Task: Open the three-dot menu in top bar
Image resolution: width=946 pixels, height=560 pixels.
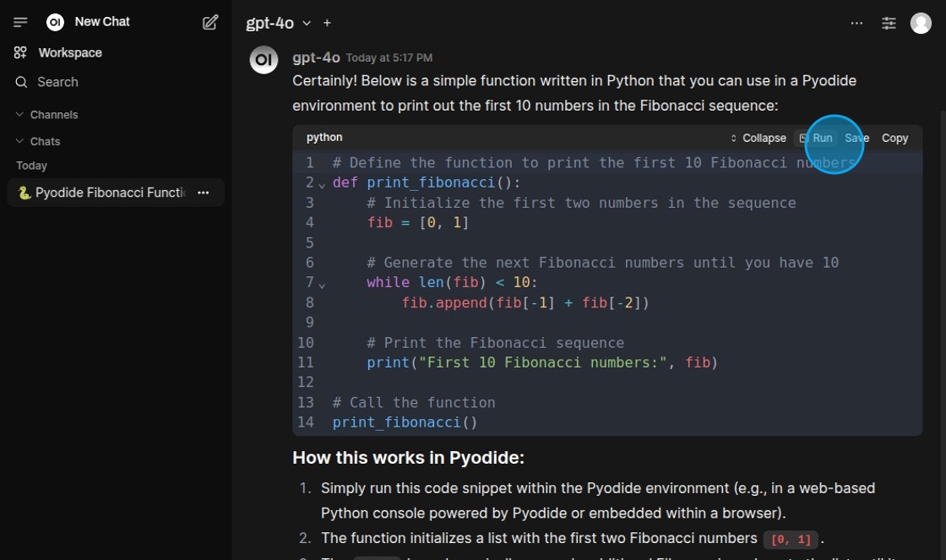Action: (856, 24)
